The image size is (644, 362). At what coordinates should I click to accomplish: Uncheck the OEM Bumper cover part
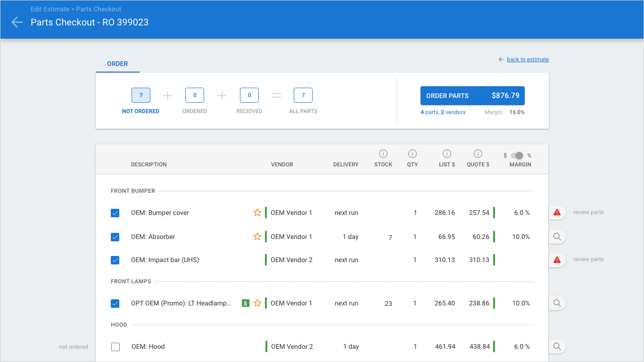(115, 213)
